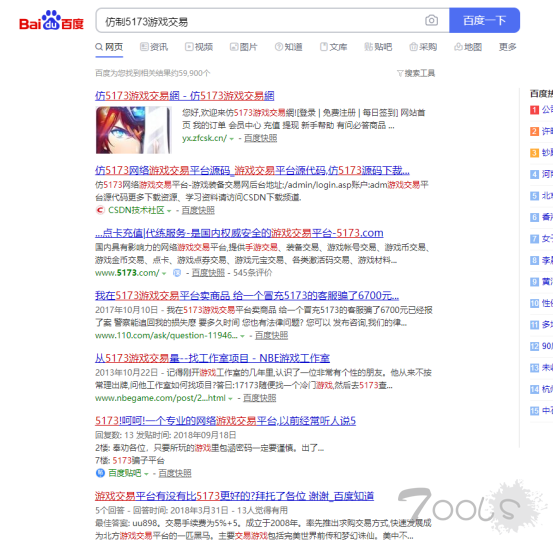553x540 pixels.
Task: Click the CSDN logo icon
Action: [x=100, y=210]
